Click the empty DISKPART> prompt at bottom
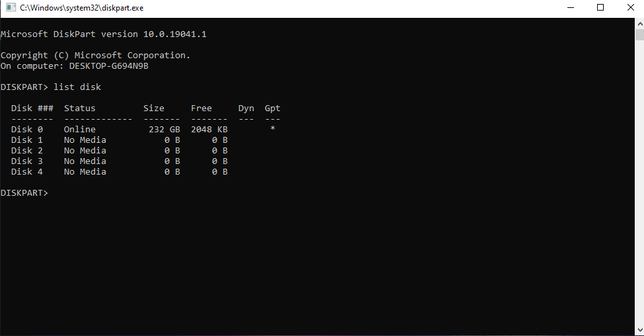This screenshot has height=336, width=644. click(x=24, y=193)
